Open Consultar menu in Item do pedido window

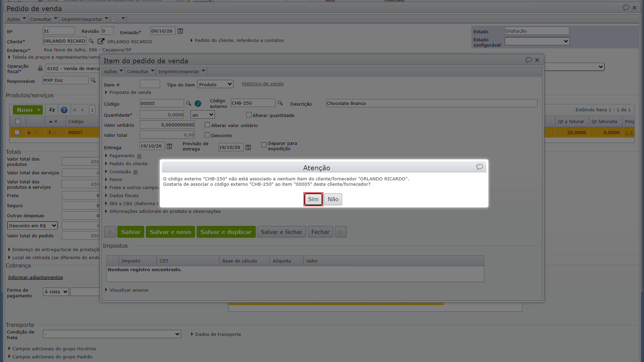[x=141, y=71]
